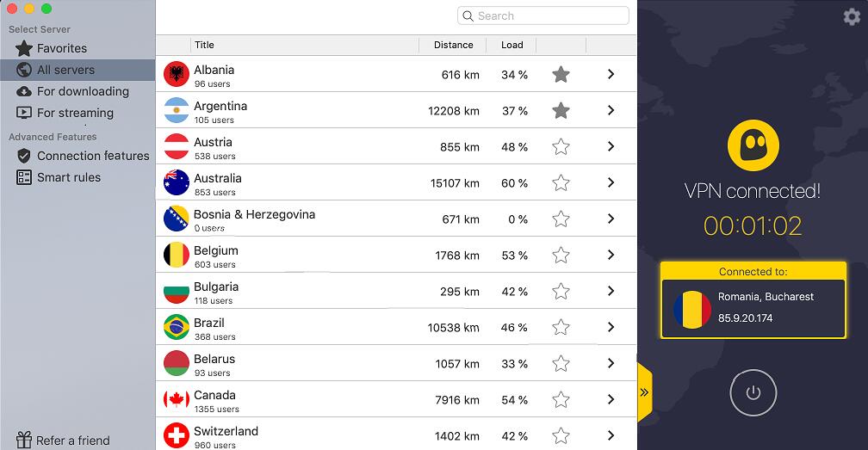
Task: Unfavorite Argentina using its filled star
Action: tap(561, 111)
